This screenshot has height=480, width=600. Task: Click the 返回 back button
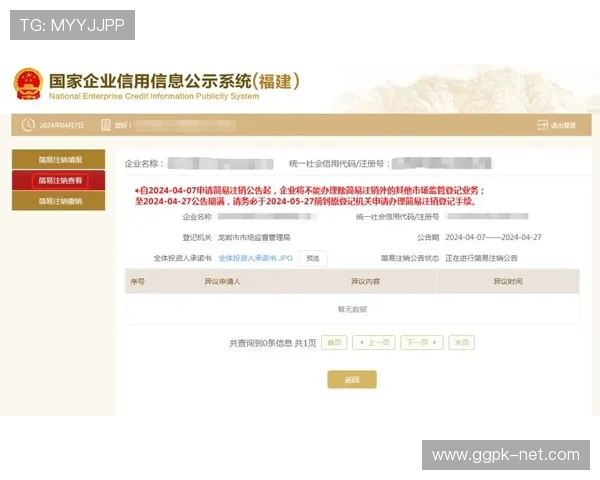pyautogui.click(x=352, y=379)
